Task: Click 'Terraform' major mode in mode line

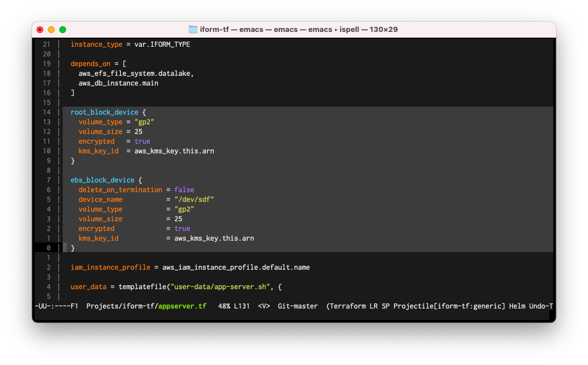Action: pyautogui.click(x=348, y=306)
